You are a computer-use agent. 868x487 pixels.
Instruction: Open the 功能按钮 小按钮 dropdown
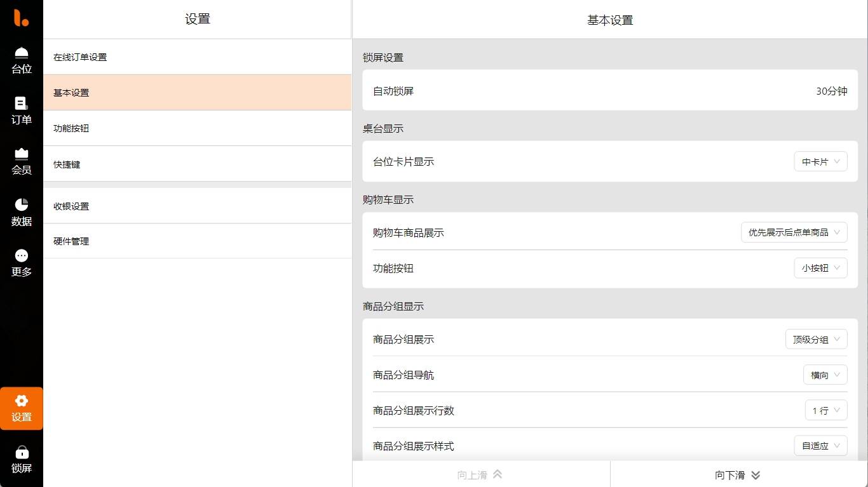(x=820, y=269)
